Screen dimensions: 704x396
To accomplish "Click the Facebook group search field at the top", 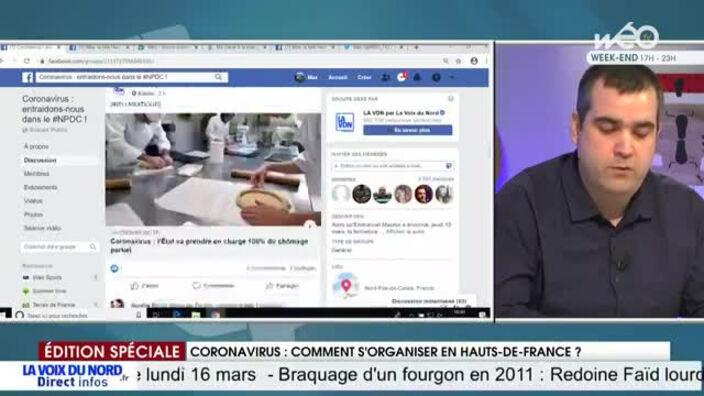I will (x=131, y=77).
